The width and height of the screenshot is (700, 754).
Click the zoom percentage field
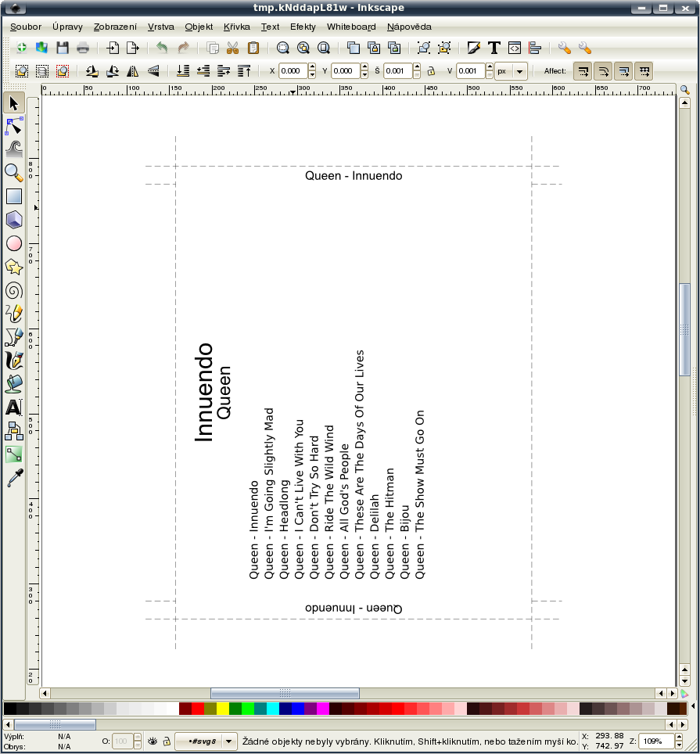coord(656,741)
